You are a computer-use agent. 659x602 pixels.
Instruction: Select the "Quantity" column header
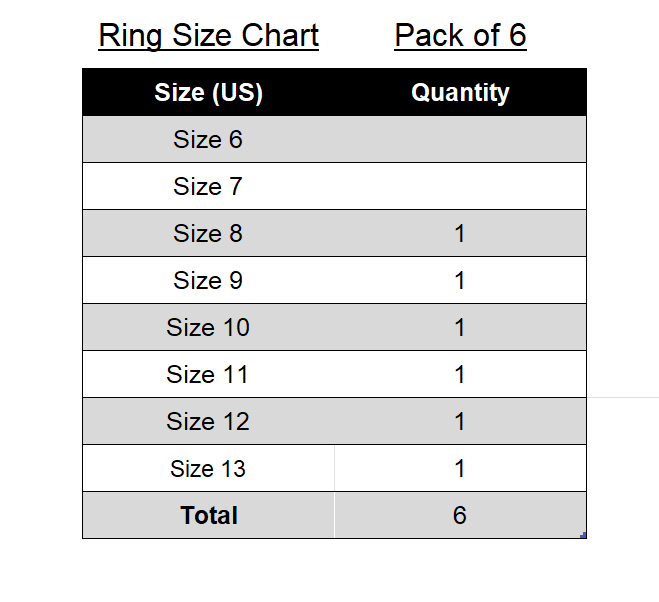click(x=460, y=93)
